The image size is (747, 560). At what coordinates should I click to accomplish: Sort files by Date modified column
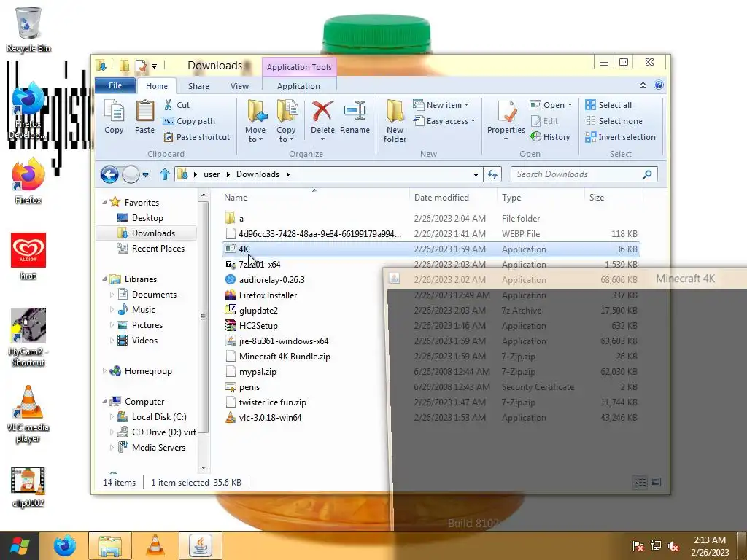(452, 198)
